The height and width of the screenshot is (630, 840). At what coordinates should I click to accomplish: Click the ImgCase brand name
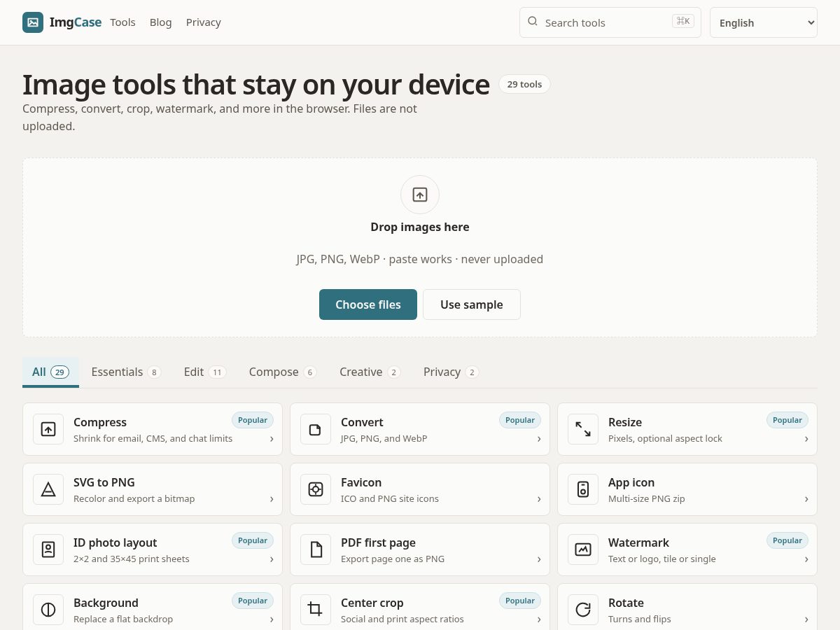point(76,22)
